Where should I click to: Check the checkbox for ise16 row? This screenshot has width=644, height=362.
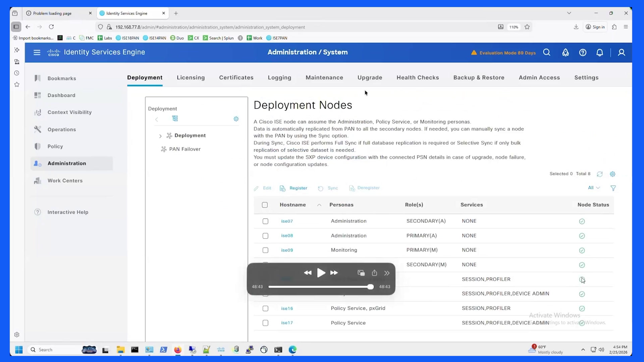265,308
